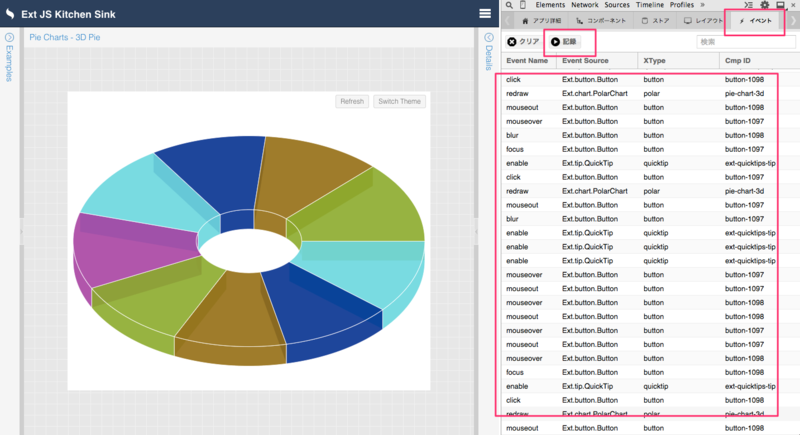Open the Network panel

pos(585,5)
